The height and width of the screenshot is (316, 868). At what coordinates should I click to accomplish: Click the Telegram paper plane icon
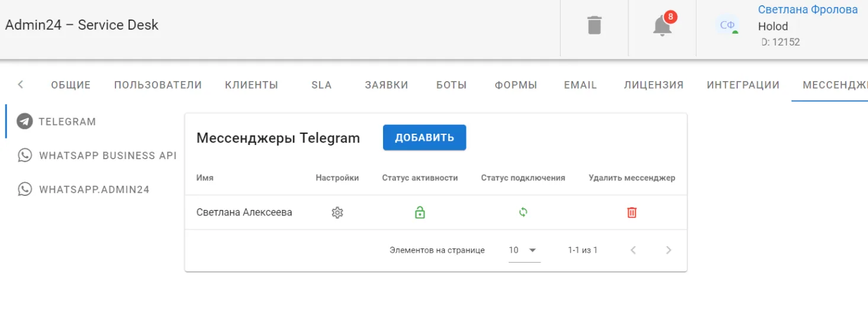24,121
